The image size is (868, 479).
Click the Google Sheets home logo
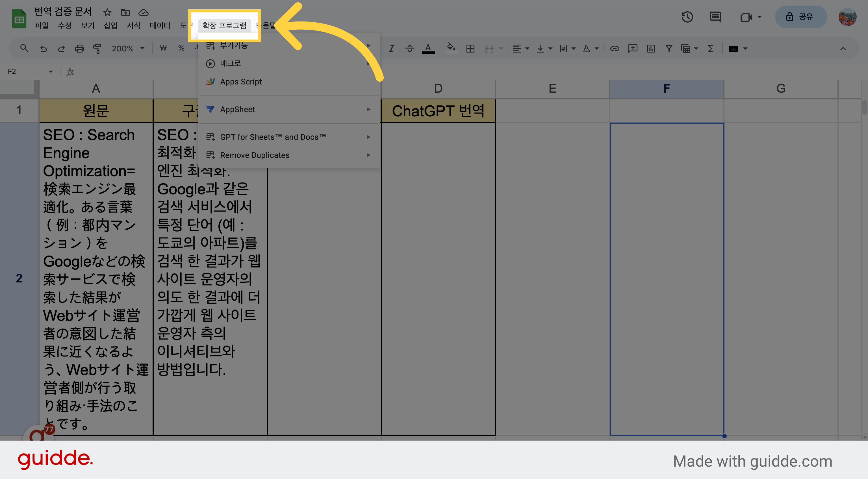tap(19, 19)
